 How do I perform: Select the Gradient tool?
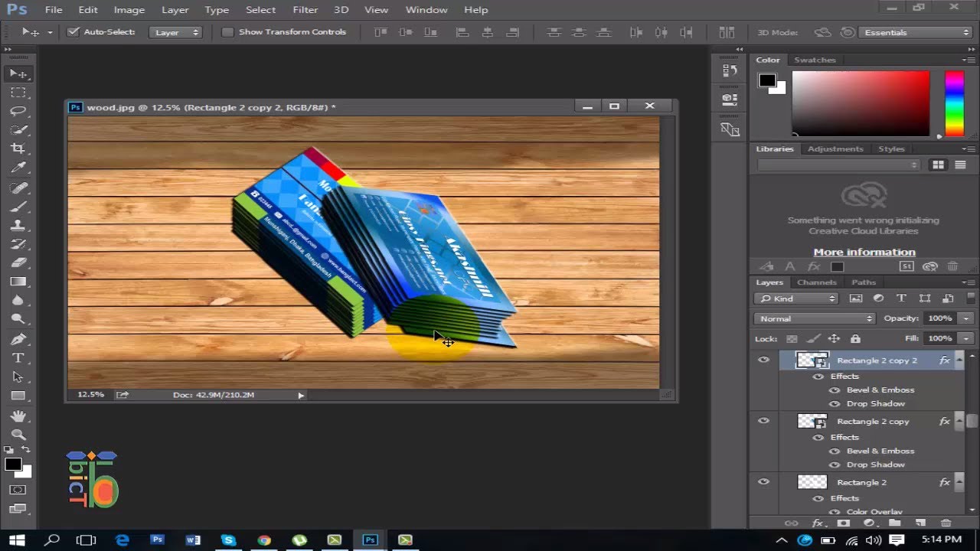tap(18, 282)
